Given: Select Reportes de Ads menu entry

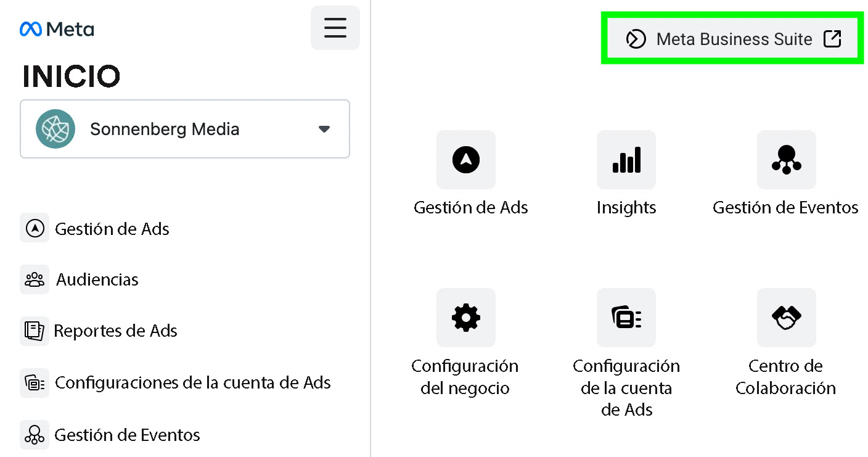Looking at the screenshot, I should coord(116,331).
